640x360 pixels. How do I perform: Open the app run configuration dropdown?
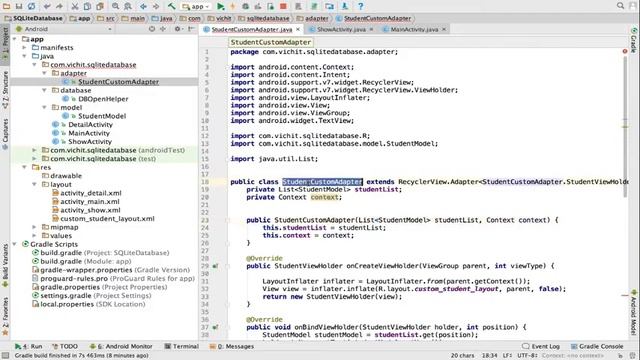pos(196,7)
